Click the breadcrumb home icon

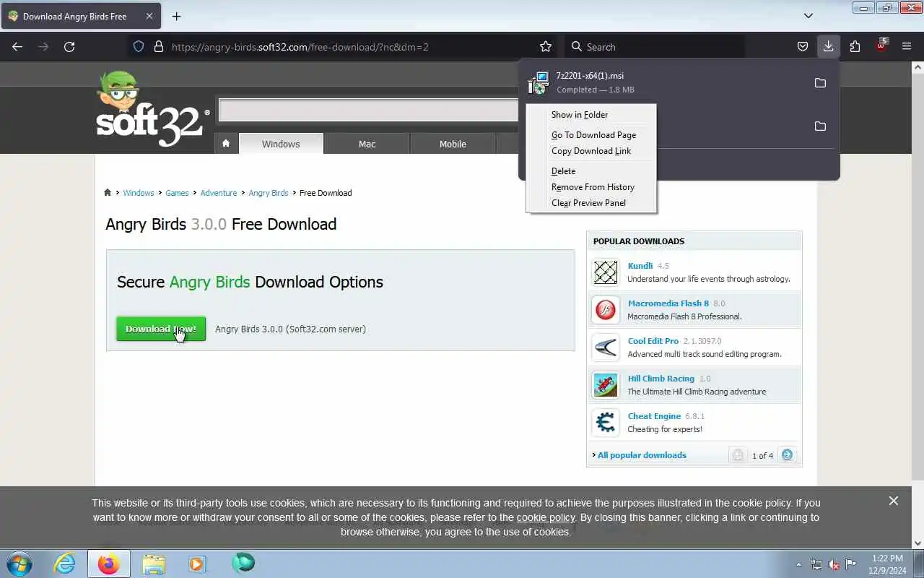(x=108, y=193)
